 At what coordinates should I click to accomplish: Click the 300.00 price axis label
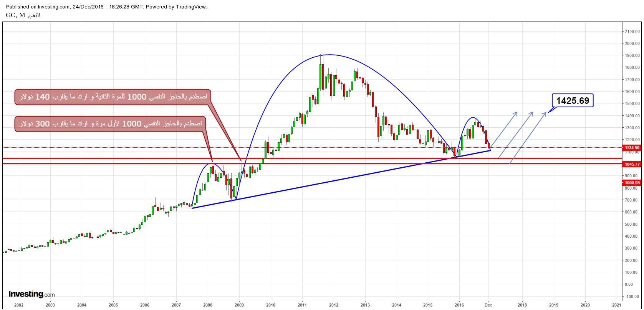(632, 248)
